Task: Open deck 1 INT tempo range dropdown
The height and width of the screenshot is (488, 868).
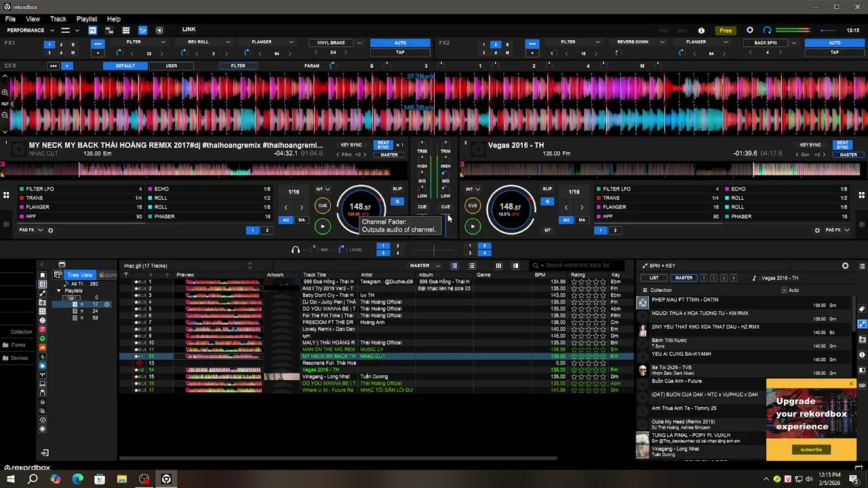Action: click(x=322, y=189)
